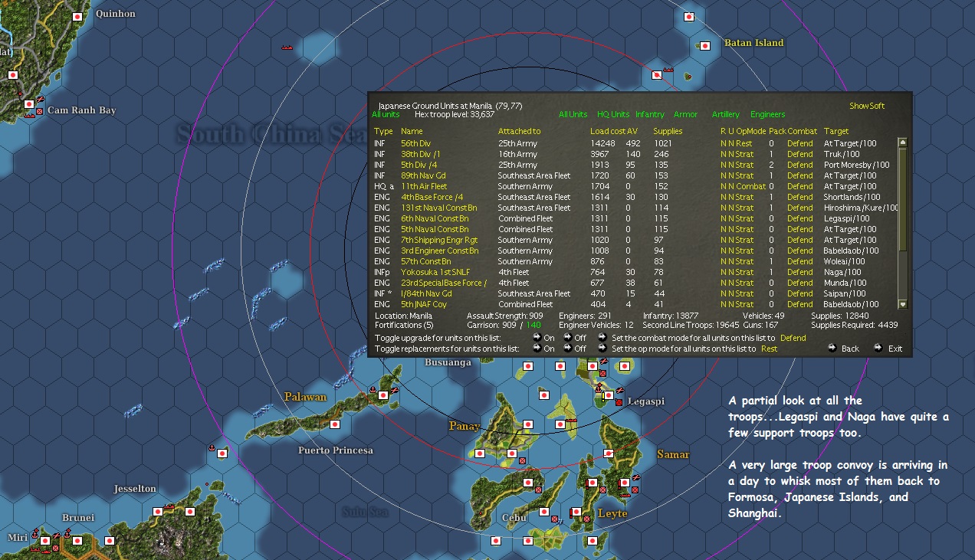975x560 pixels.
Task: Click the 'Hex troop level: 33,637' text
Action: 455,114
